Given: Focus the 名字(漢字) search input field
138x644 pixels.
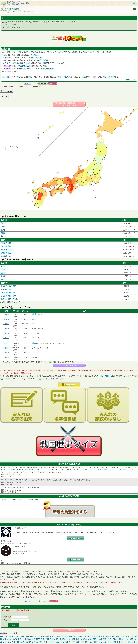Looking at the screenshot, I should pyautogui.click(x=20, y=617).
